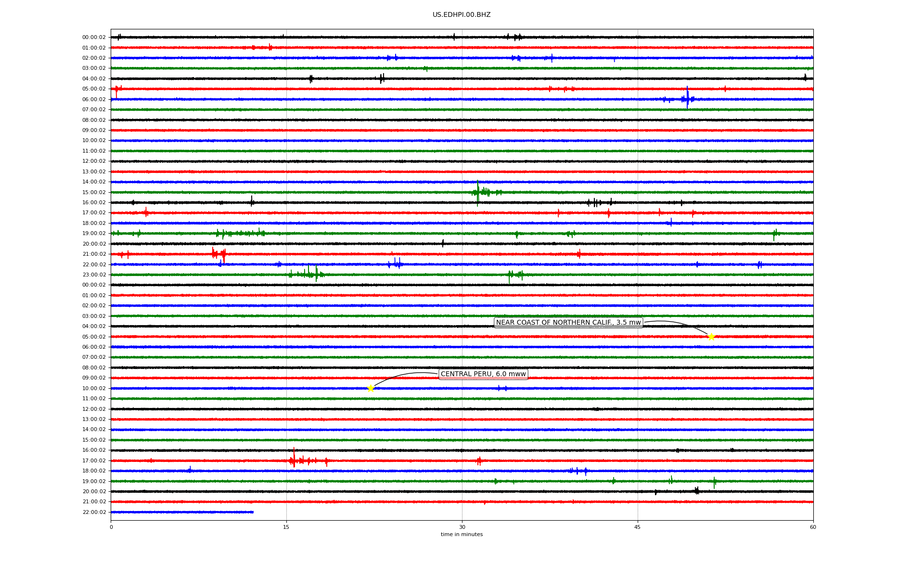
Task: Click the 05:00:02 label of the California star row
Action: pos(94,337)
